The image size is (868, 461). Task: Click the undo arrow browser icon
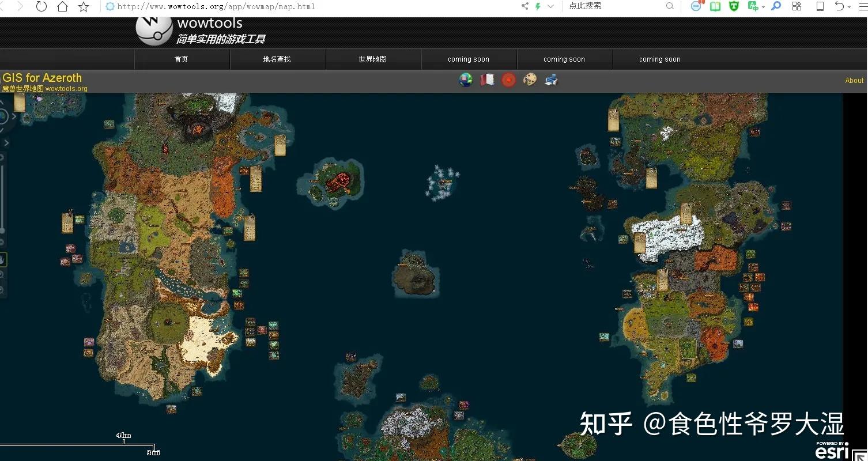(x=840, y=6)
